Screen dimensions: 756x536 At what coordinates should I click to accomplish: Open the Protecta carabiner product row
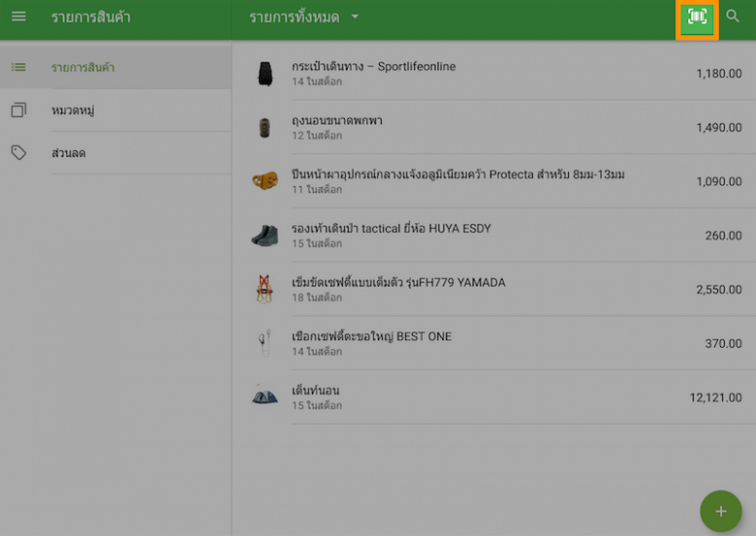458,175
